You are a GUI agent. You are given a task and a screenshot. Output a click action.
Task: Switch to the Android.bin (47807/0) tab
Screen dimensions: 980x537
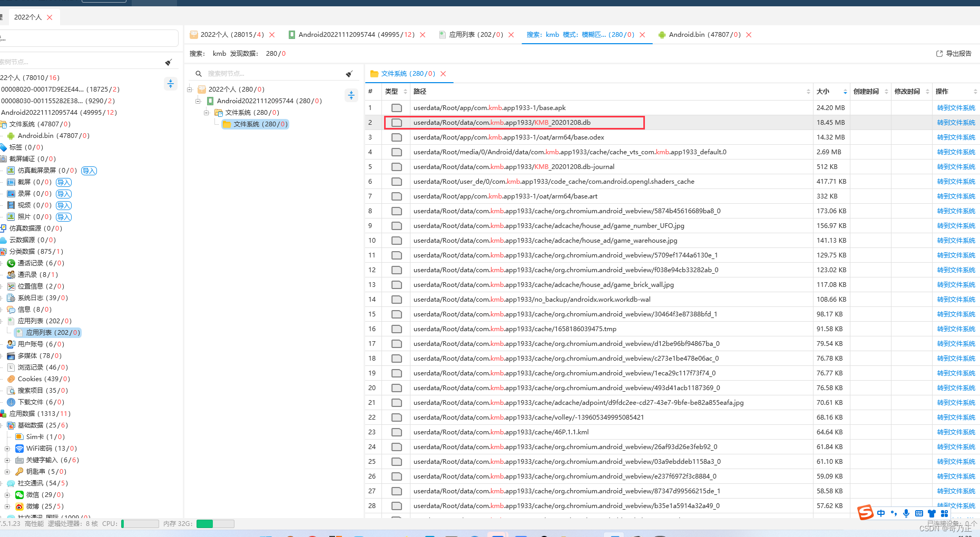point(704,35)
